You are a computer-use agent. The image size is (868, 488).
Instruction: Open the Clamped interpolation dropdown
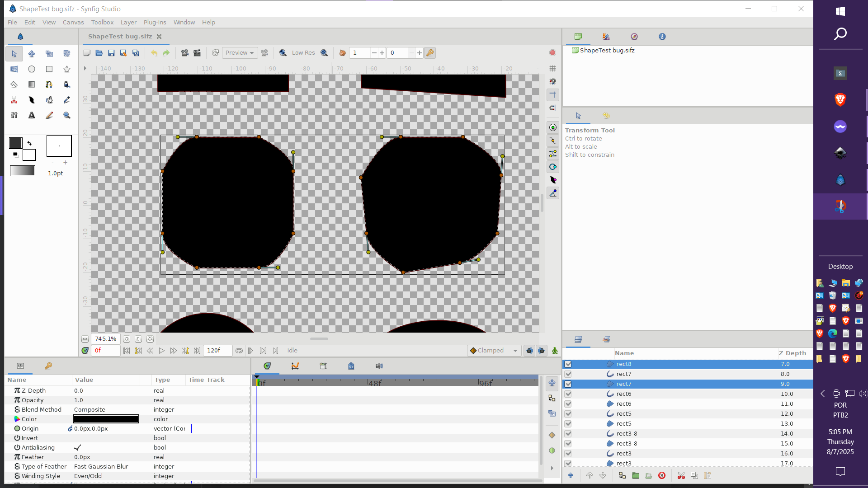point(494,351)
